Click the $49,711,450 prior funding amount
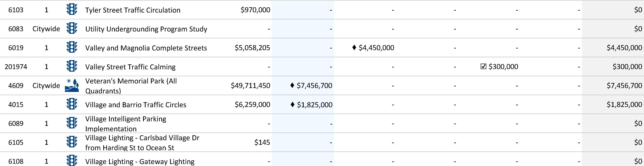 click(250, 86)
